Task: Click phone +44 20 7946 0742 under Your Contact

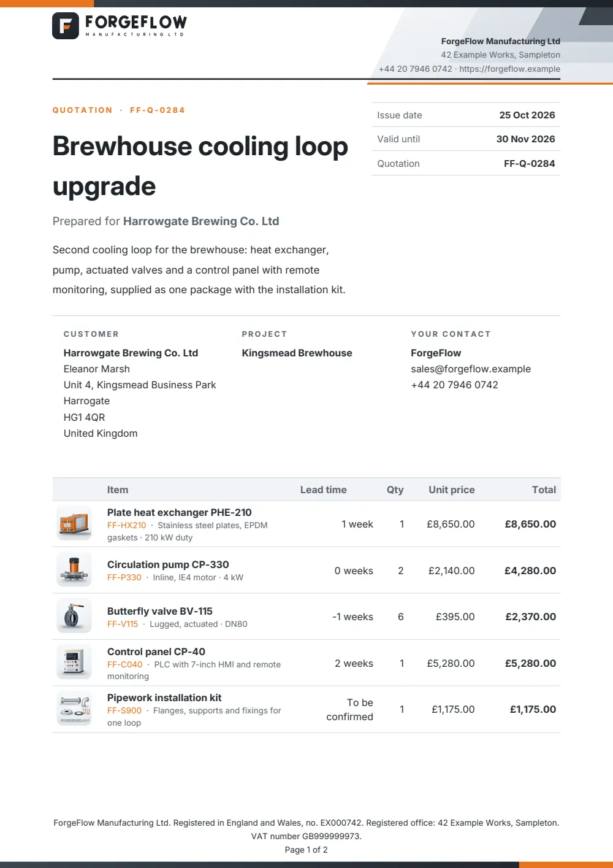Action: point(454,385)
